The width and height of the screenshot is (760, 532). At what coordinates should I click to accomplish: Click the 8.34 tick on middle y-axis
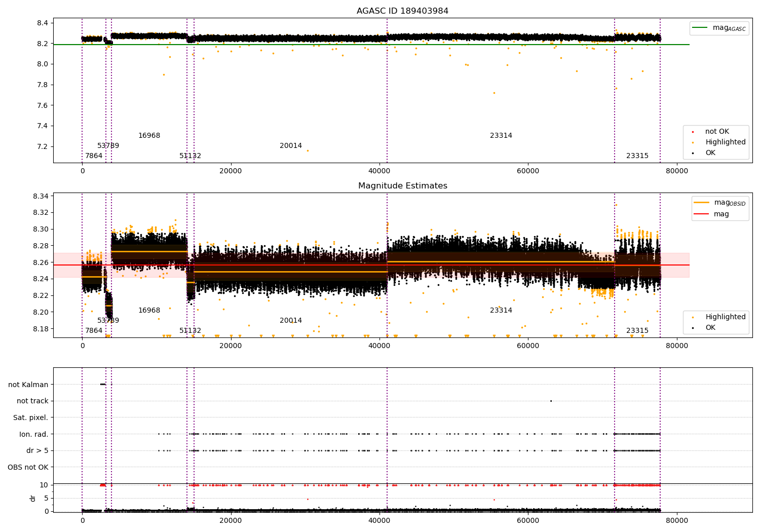(41, 197)
